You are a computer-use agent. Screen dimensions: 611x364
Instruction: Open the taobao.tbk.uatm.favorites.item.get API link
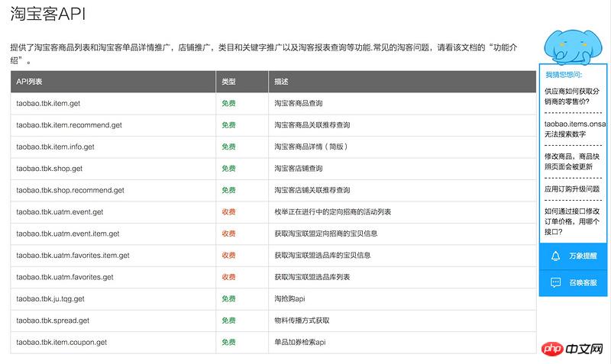click(73, 256)
